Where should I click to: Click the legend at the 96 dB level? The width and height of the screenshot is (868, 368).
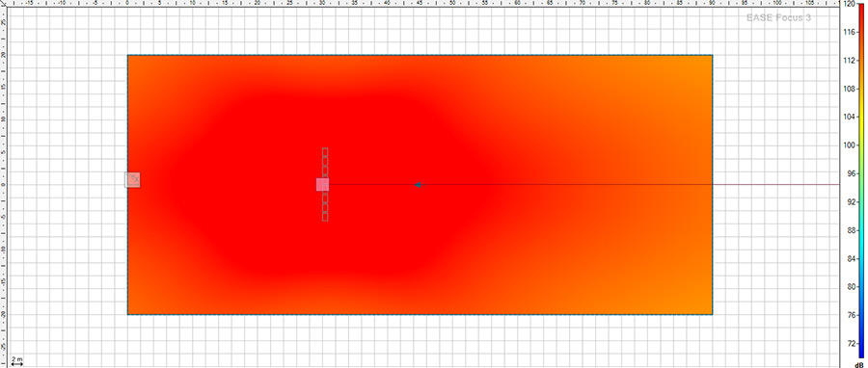861,173
